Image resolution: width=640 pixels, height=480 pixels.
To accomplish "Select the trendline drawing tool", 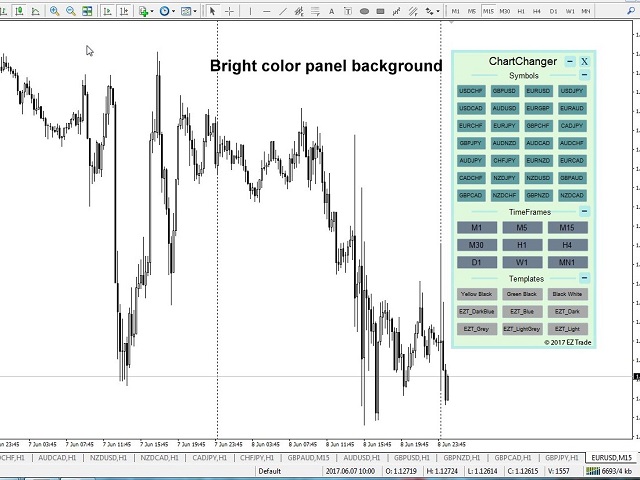I will 282,11.
